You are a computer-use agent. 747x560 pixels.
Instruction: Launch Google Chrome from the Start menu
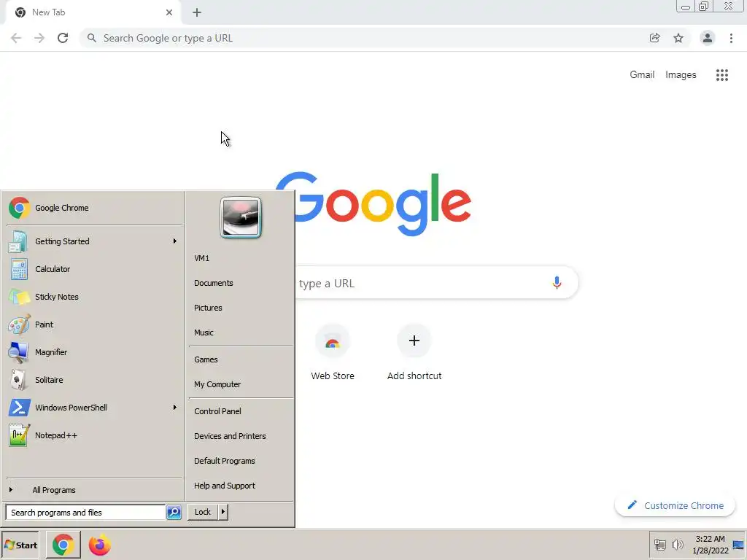(94, 208)
